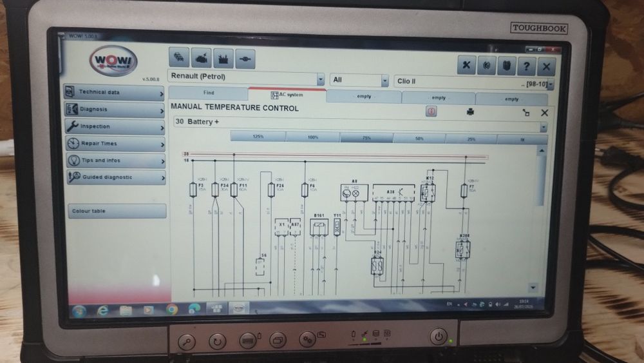Click relay K208 in wiring diagram
Image resolution: width=644 pixels, height=363 pixels.
click(x=462, y=249)
